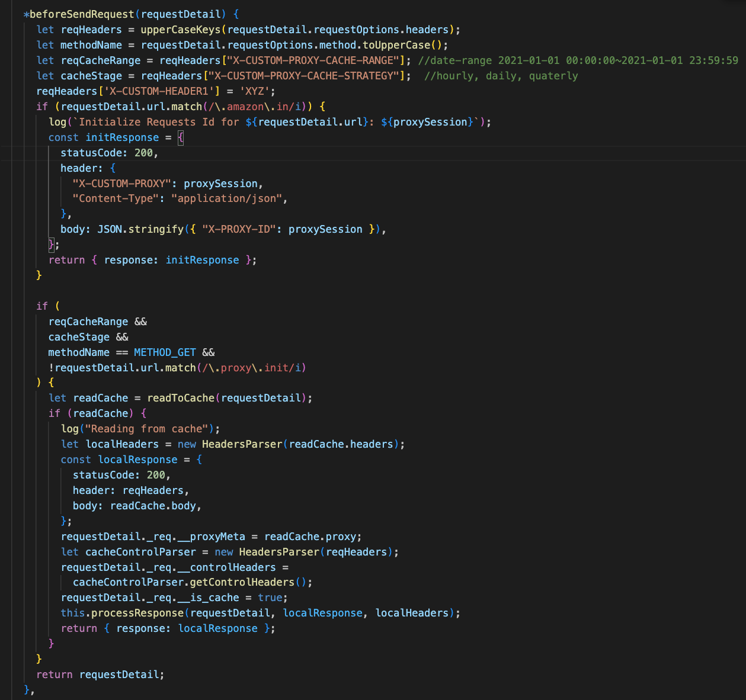The width and height of the screenshot is (746, 700).
Task: Click the "application/json" string value
Action: tap(226, 198)
